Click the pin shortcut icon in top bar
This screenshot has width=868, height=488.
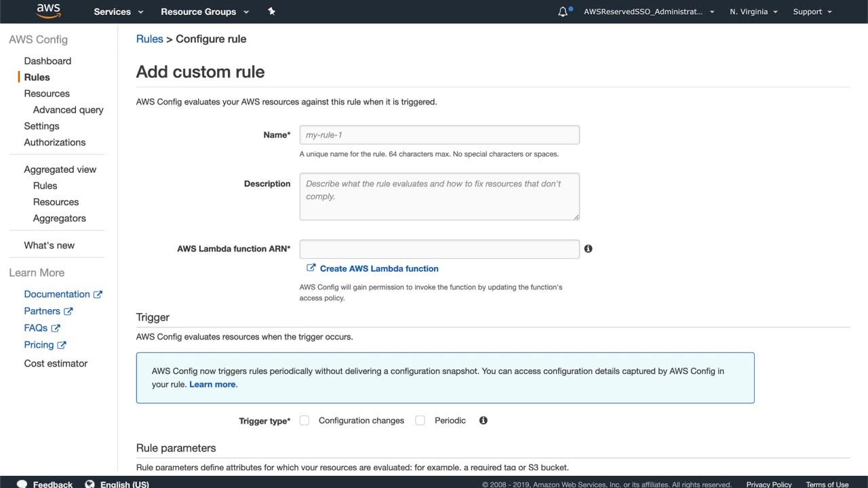coord(271,12)
